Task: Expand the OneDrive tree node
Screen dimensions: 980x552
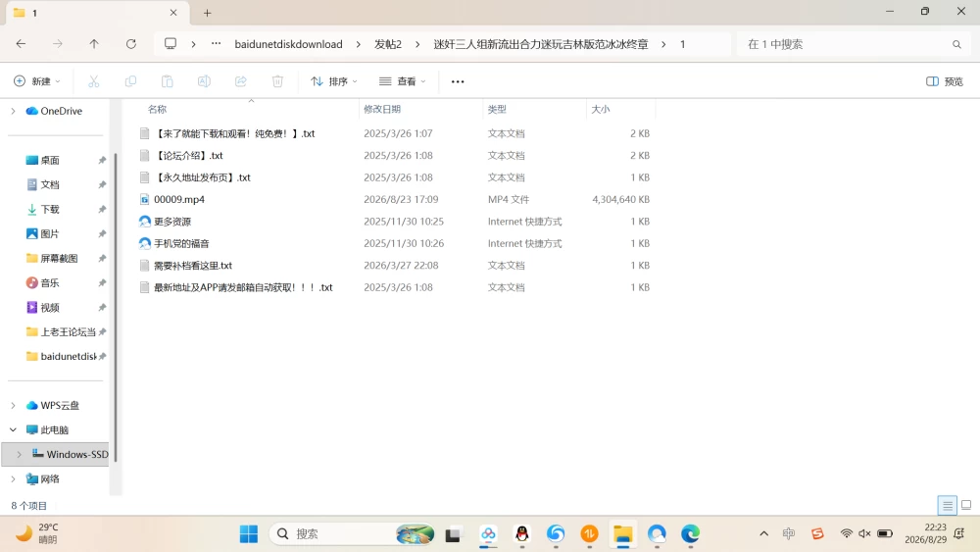Action: [x=13, y=111]
